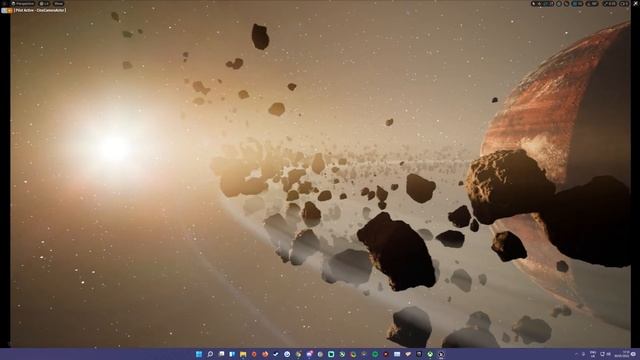Choose the Select objects mode icon
Screen dimensions: 640x360
pyautogui.click(x=533, y=4)
